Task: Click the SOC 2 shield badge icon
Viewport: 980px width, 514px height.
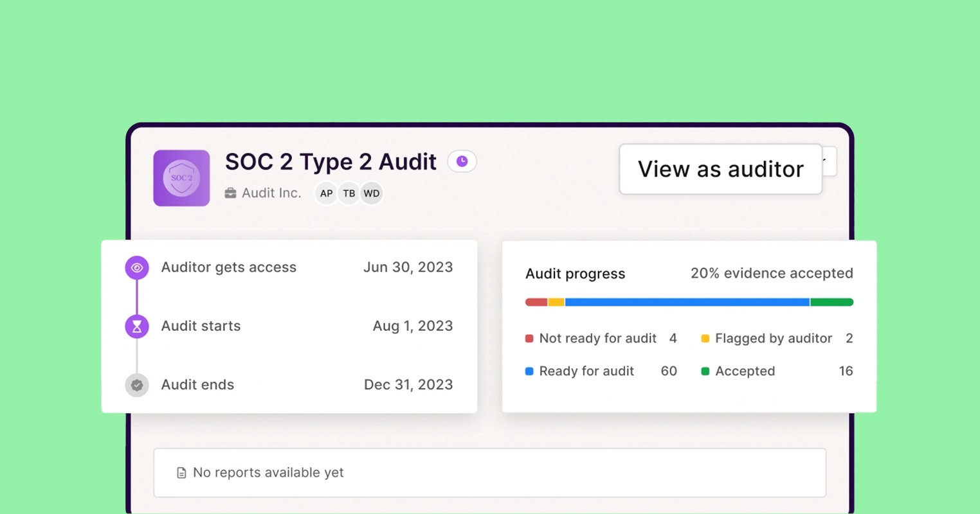Action: (181, 177)
